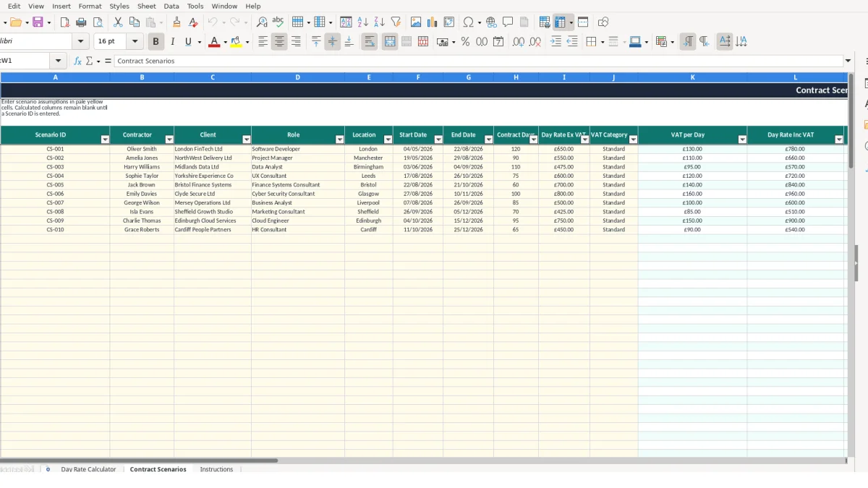
Task: Click the Draw Functions shapes icon
Action: pos(603,22)
